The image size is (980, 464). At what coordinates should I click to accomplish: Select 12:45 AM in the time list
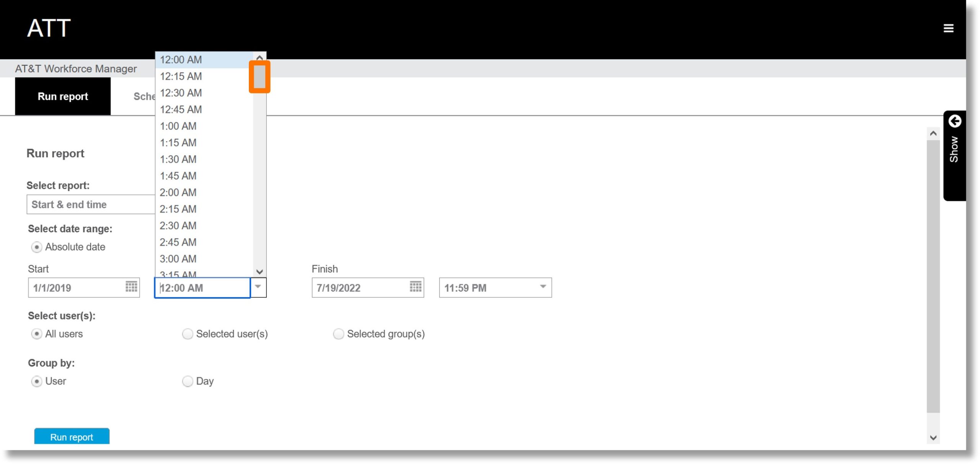pyautogui.click(x=204, y=109)
